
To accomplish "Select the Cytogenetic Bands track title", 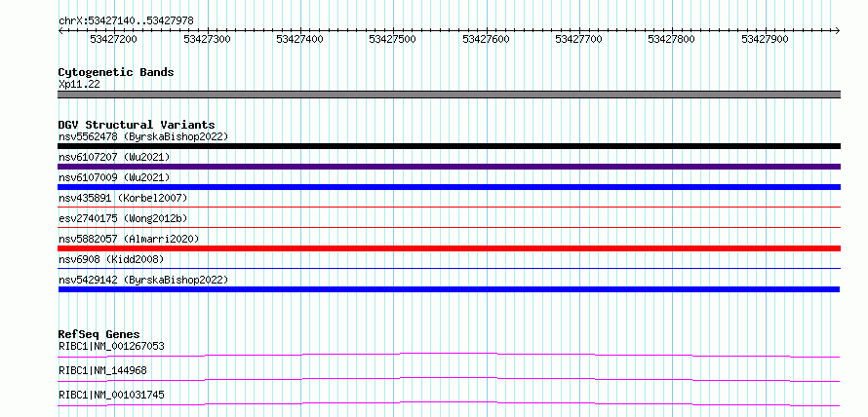I will [x=116, y=72].
